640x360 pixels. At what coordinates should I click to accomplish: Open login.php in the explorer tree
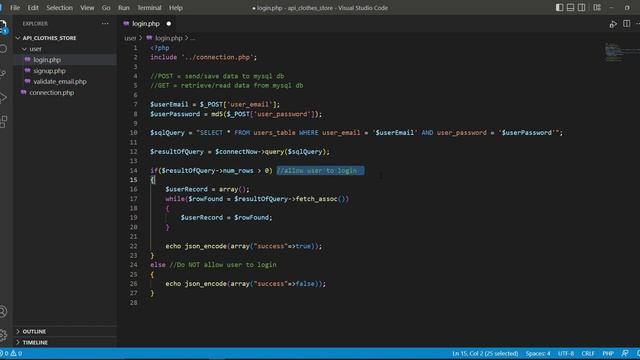coord(47,60)
